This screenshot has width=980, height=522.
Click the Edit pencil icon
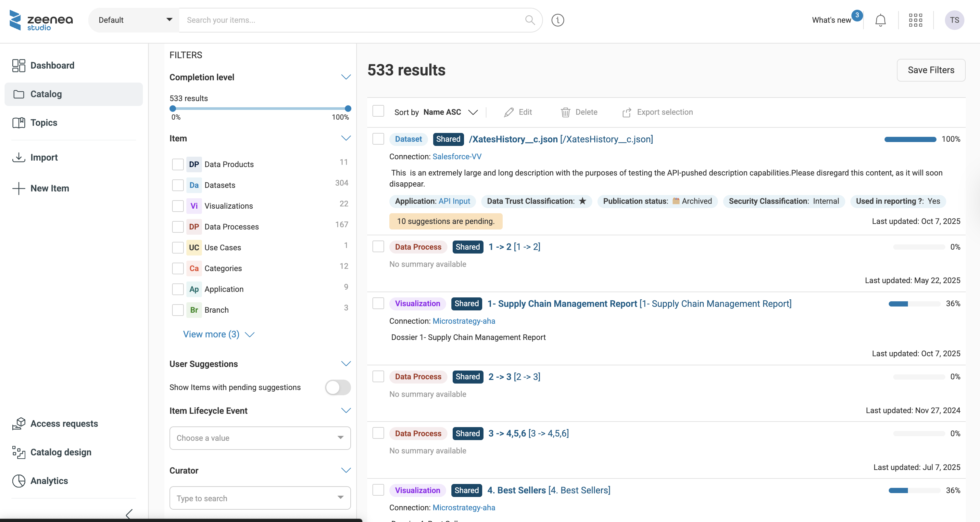click(x=509, y=112)
